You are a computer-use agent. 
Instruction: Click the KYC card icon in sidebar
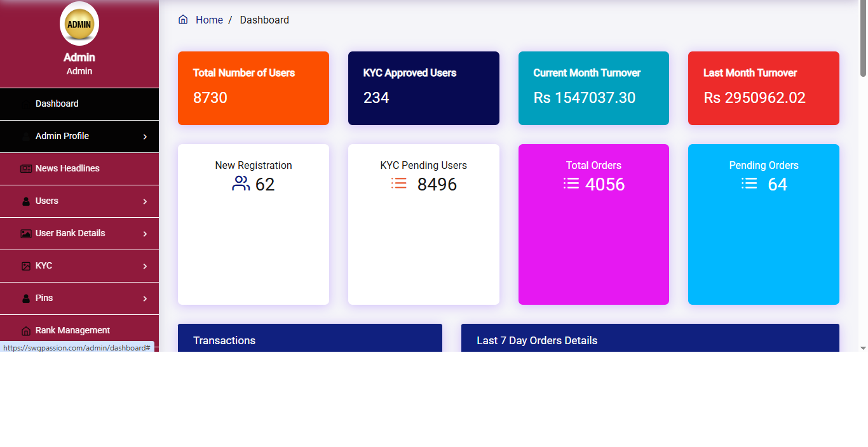pos(25,265)
